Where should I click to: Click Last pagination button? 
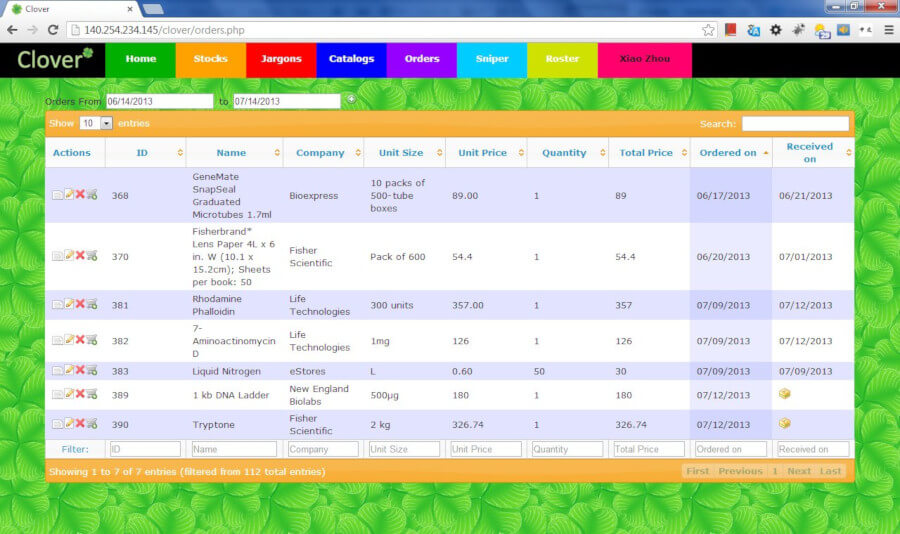tap(830, 471)
